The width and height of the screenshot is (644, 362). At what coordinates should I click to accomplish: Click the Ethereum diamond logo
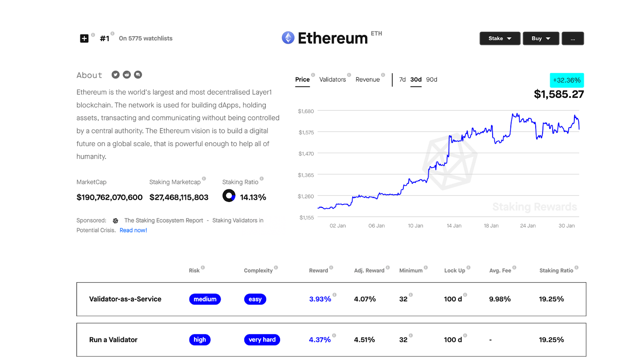coord(288,38)
